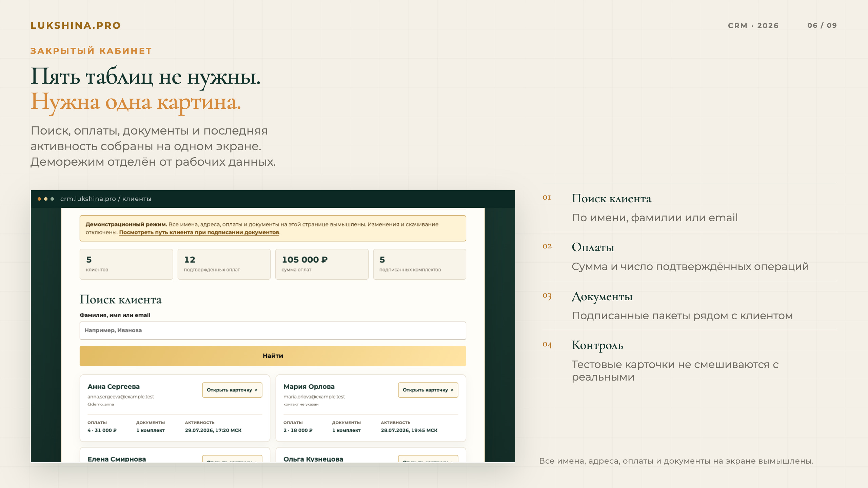This screenshot has width=868, height=488.
Task: Click the line Сумма и число подтверждённых операций
Action: tap(690, 267)
